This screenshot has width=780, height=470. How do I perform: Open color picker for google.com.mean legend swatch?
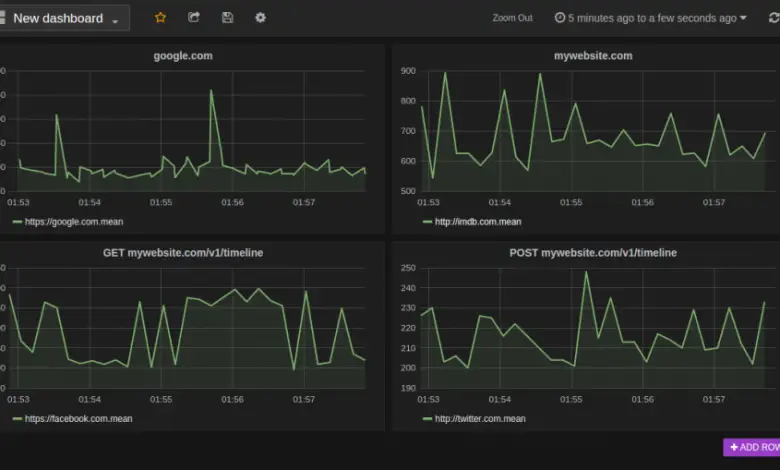coord(17,222)
